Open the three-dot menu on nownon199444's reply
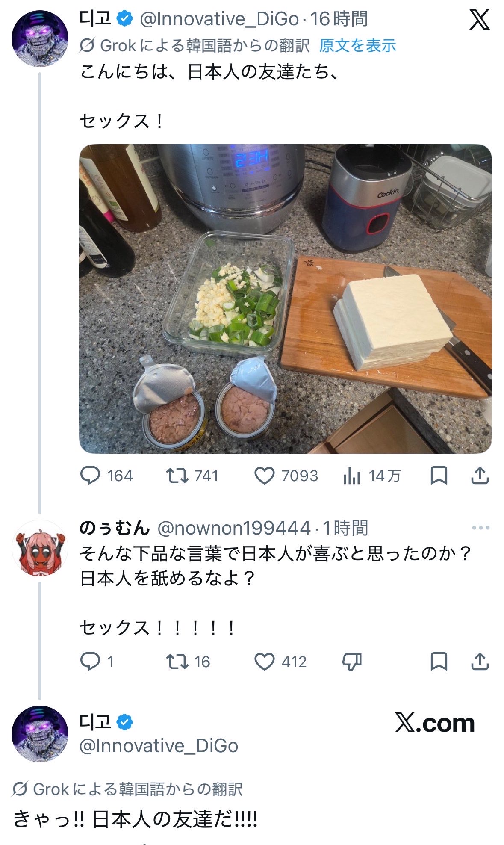 tap(480, 528)
